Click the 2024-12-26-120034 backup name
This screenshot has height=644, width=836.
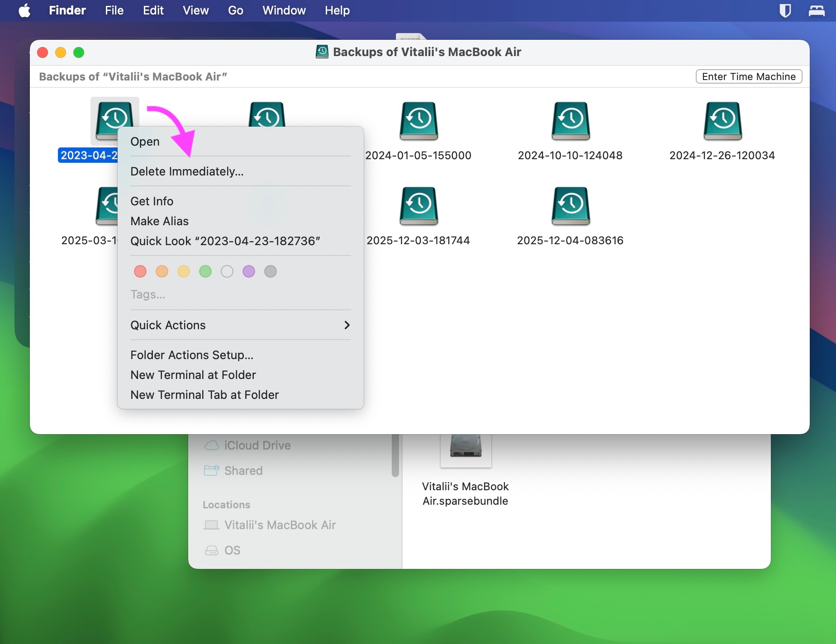pyautogui.click(x=722, y=156)
